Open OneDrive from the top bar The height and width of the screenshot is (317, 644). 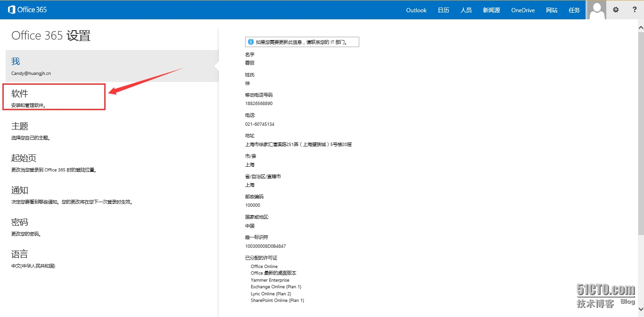[x=523, y=10]
